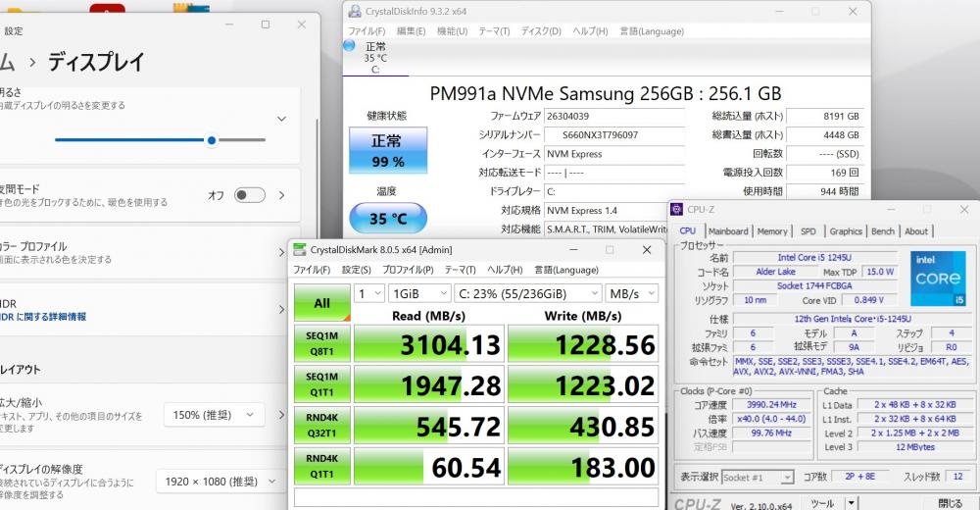Switch to the Mainboard tab in CPU-Z
This screenshot has height=510, width=980.
(x=728, y=230)
